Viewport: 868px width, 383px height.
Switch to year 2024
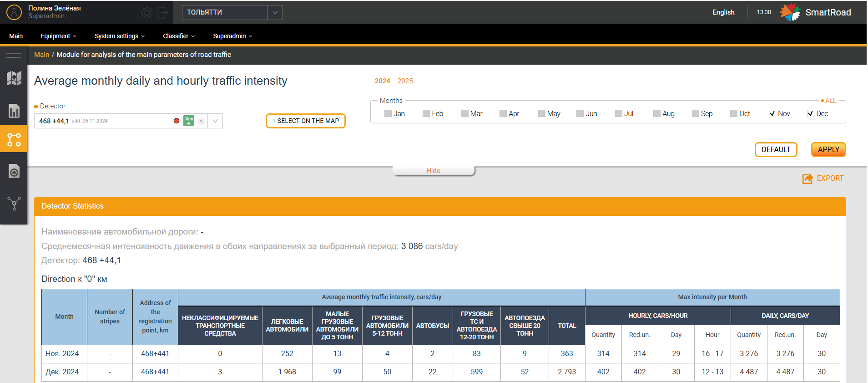click(x=382, y=81)
